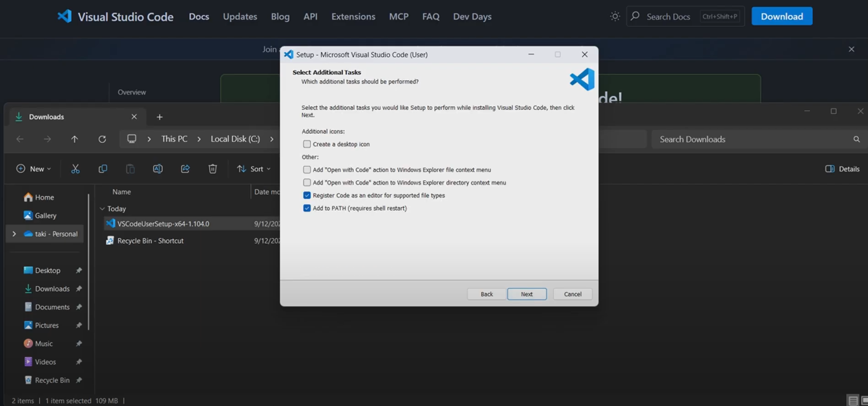Open MCP in site navigation
Image resolution: width=868 pixels, height=406 pixels.
click(x=399, y=16)
